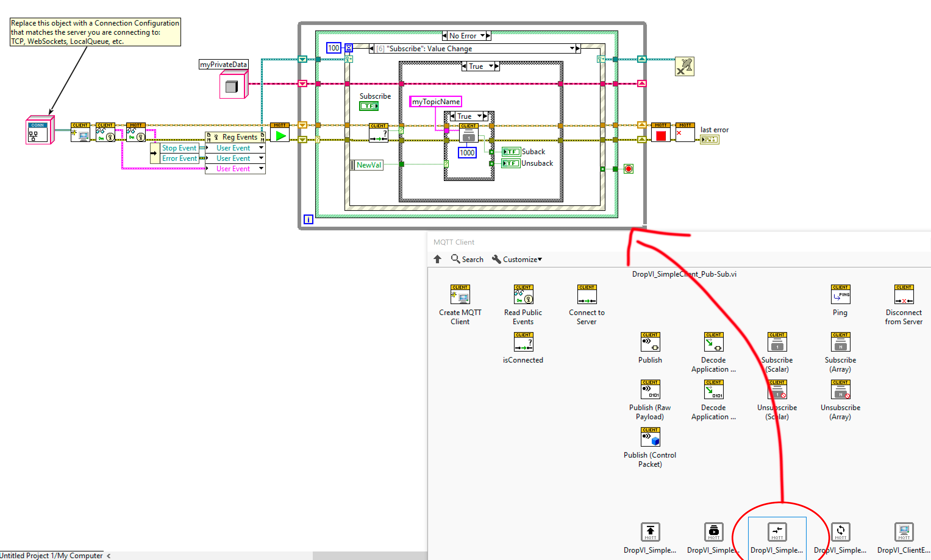Go up one palette level
931x560 pixels.
437,259
